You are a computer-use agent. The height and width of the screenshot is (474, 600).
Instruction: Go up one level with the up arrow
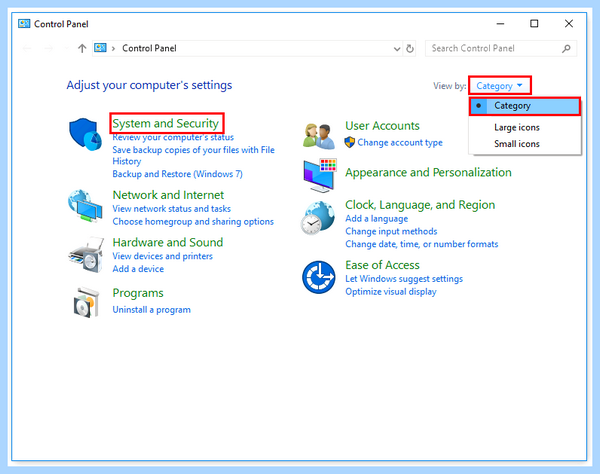click(x=82, y=48)
